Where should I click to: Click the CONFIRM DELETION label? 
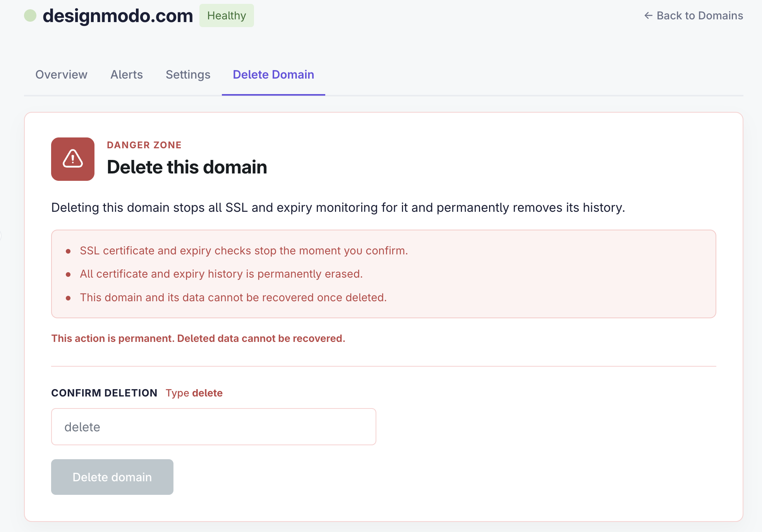click(104, 393)
